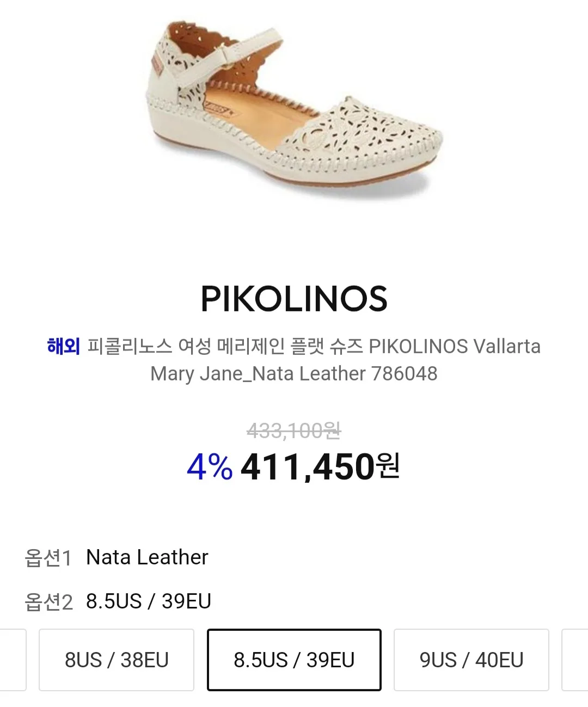Select the Nata Leather option value
Viewport: 588px width, 707px height.
point(147,557)
